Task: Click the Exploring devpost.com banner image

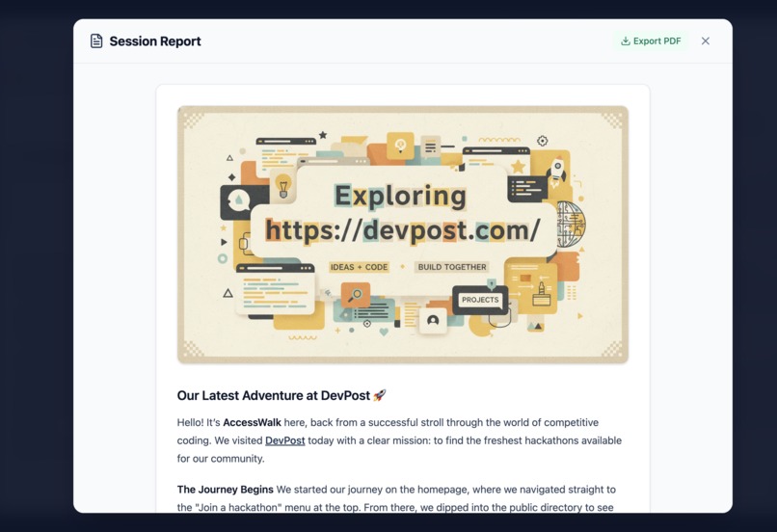Action: coord(403,234)
